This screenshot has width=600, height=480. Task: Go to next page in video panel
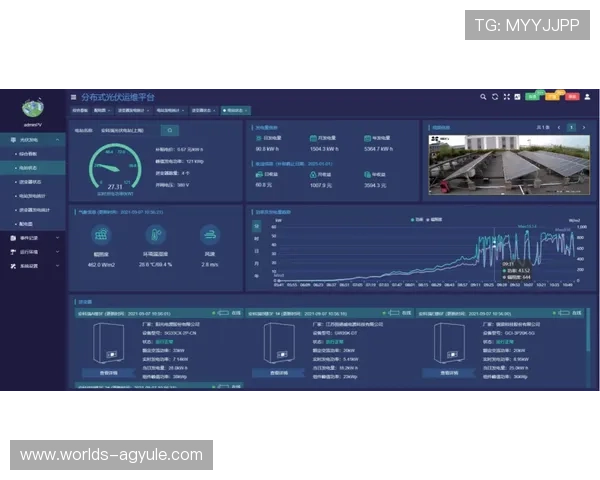(584, 128)
